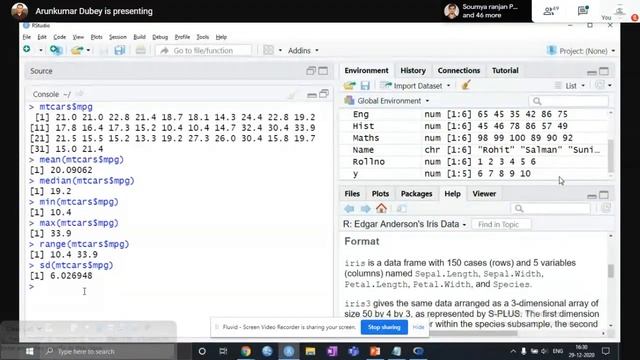Switch to the History tab
The width and height of the screenshot is (640, 360).
coord(413,70)
